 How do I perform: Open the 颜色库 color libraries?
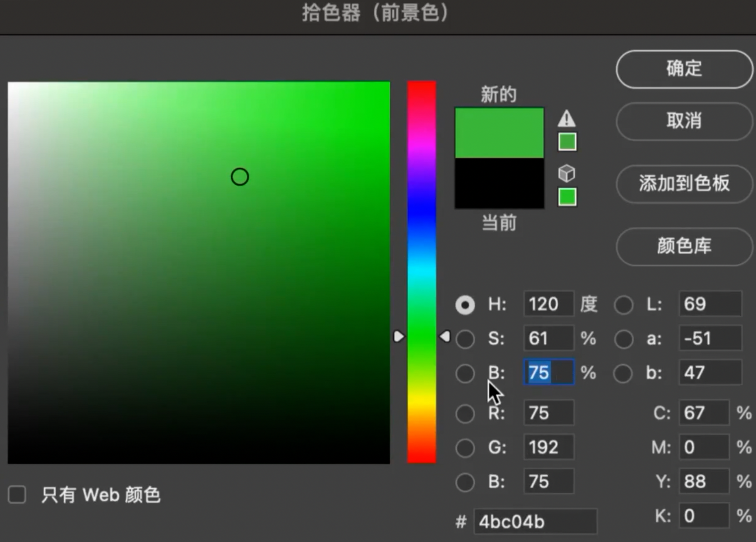coord(684,246)
